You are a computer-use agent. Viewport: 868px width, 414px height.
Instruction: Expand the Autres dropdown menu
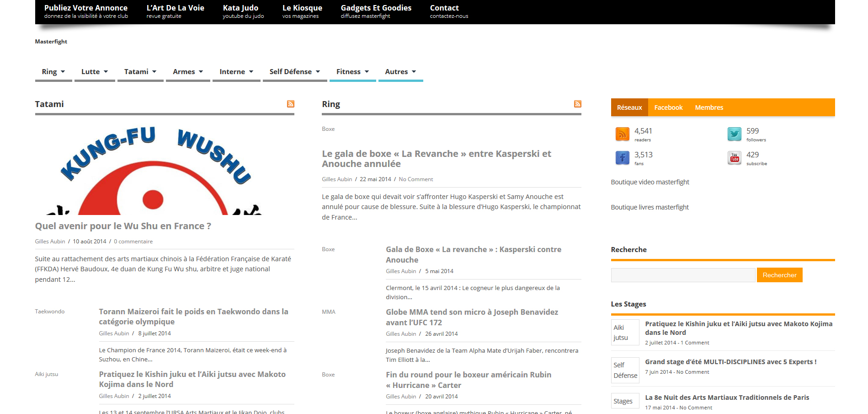(x=400, y=72)
